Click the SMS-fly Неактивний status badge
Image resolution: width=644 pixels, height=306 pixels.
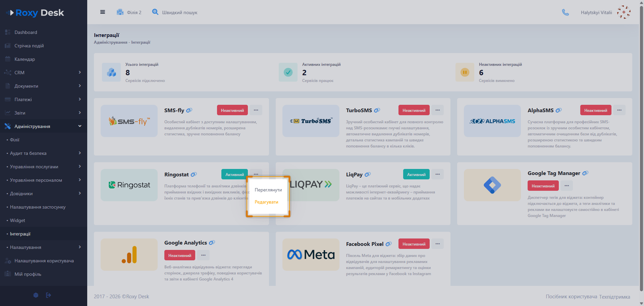coord(232,110)
